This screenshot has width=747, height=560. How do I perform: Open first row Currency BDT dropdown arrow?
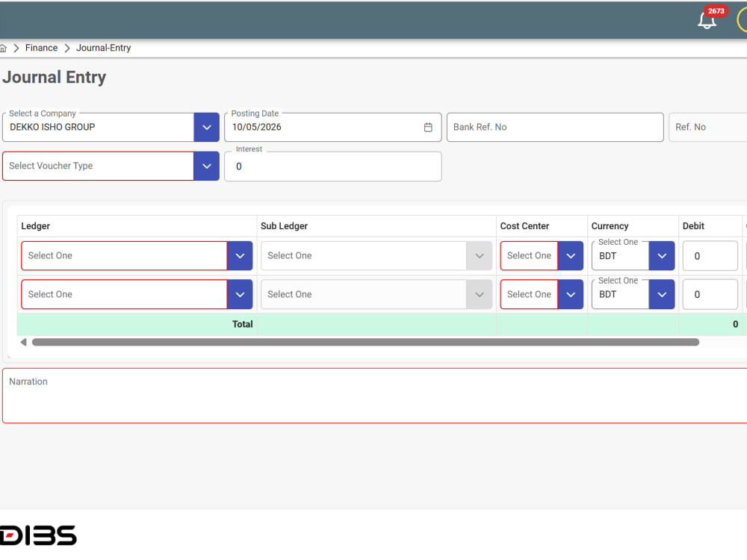[x=662, y=255]
